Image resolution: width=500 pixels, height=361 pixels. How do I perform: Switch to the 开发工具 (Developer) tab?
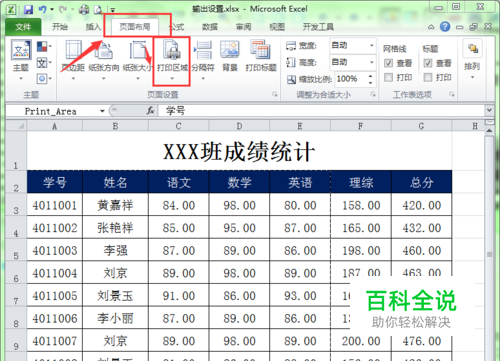pos(318,27)
